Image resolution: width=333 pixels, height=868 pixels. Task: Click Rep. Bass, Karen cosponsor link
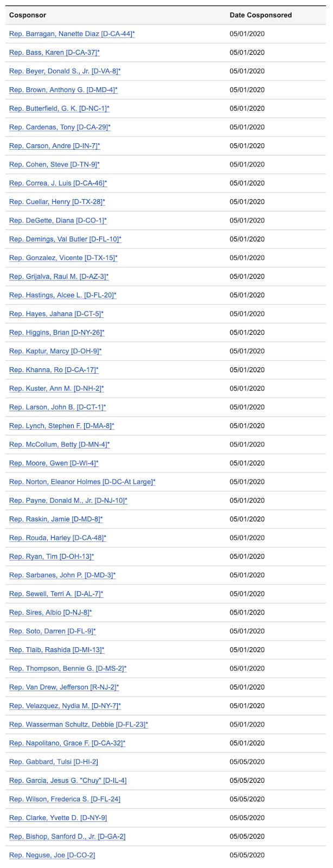point(54,53)
